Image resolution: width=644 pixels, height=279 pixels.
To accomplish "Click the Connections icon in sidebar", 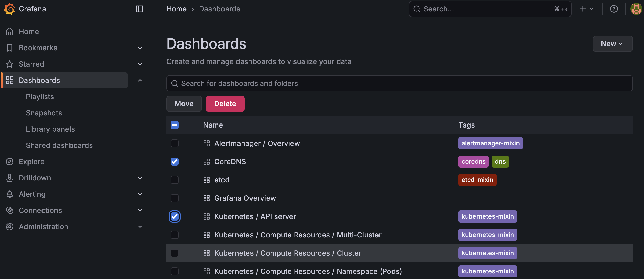I will [x=10, y=210].
